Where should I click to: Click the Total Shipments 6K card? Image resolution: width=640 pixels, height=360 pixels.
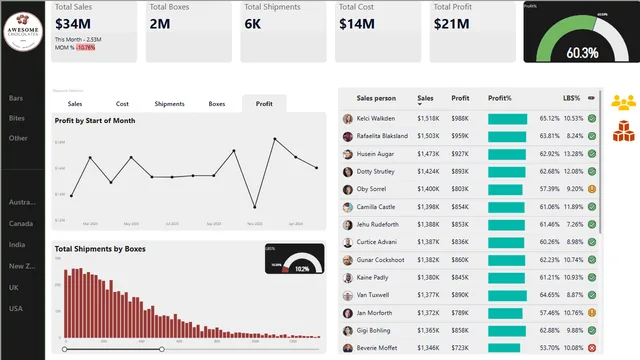283,31
